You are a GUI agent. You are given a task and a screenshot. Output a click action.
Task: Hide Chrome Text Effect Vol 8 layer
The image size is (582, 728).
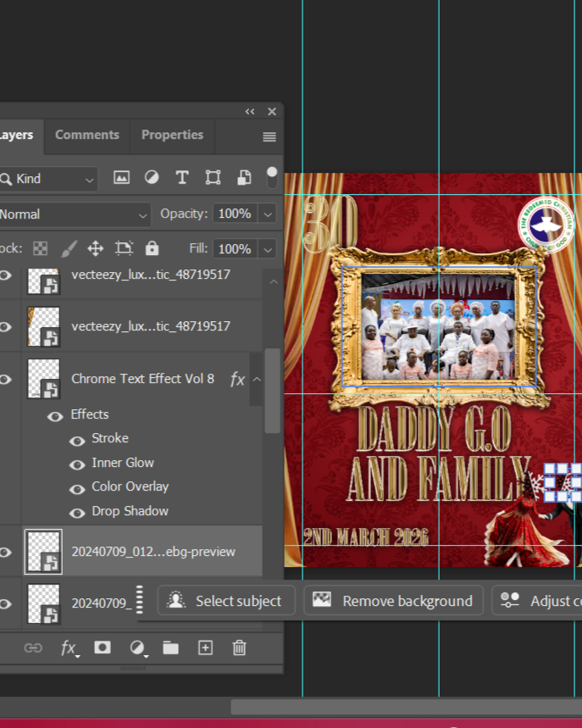(x=5, y=380)
